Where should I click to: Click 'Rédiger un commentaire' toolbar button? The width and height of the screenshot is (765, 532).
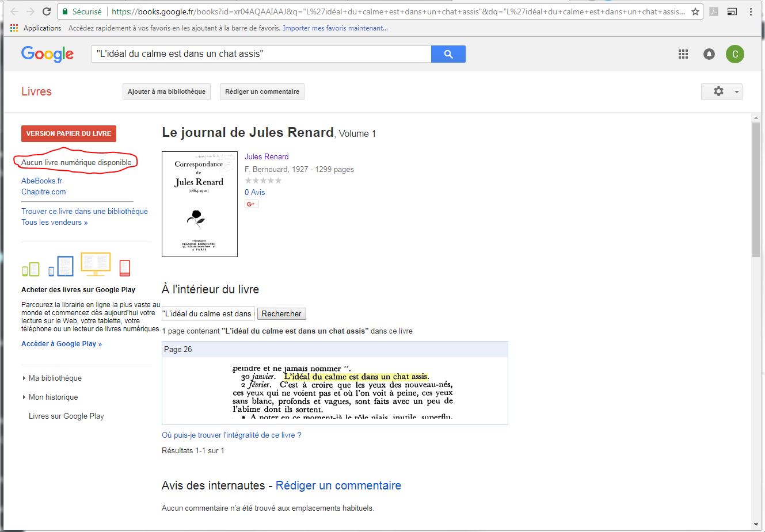[x=262, y=91]
